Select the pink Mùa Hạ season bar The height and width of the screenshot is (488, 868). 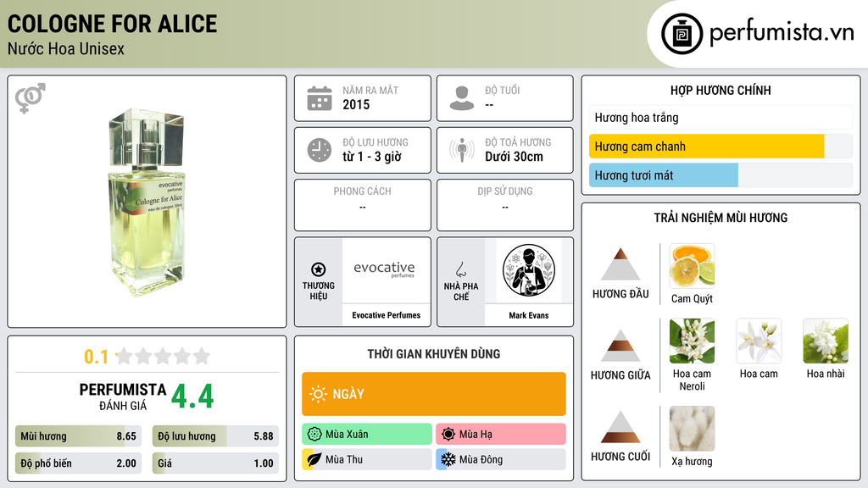[500, 435]
